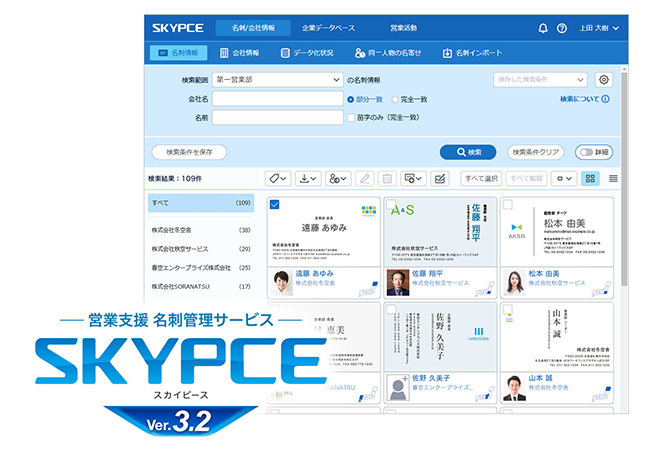Click the memo compose toolbar icon
Viewport: 650px width, 450px height.
440,179
